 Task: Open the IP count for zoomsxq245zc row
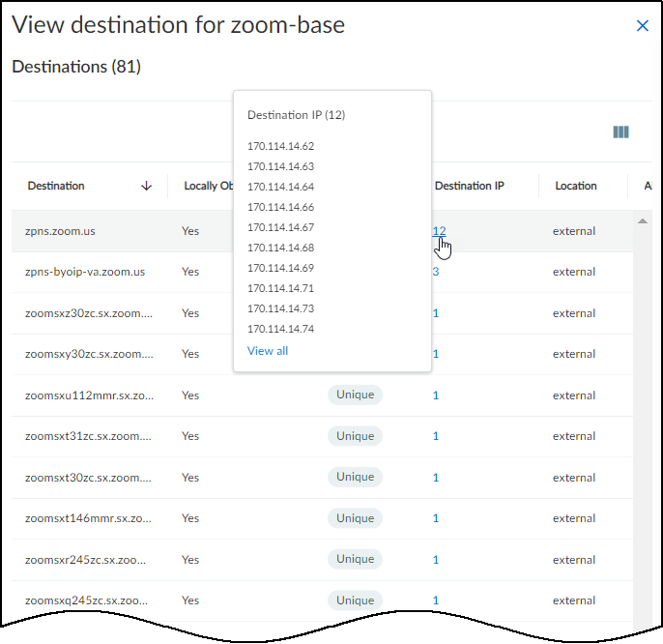436,600
